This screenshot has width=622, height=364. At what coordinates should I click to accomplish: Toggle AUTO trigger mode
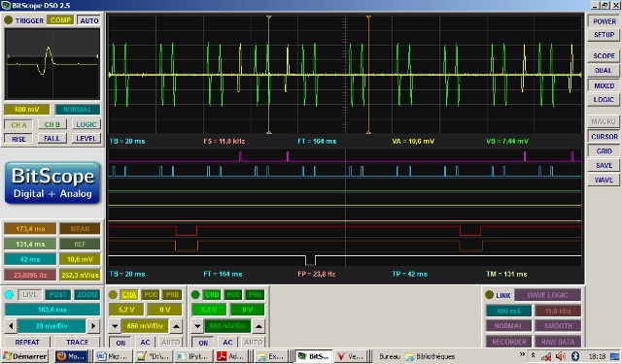tap(89, 20)
